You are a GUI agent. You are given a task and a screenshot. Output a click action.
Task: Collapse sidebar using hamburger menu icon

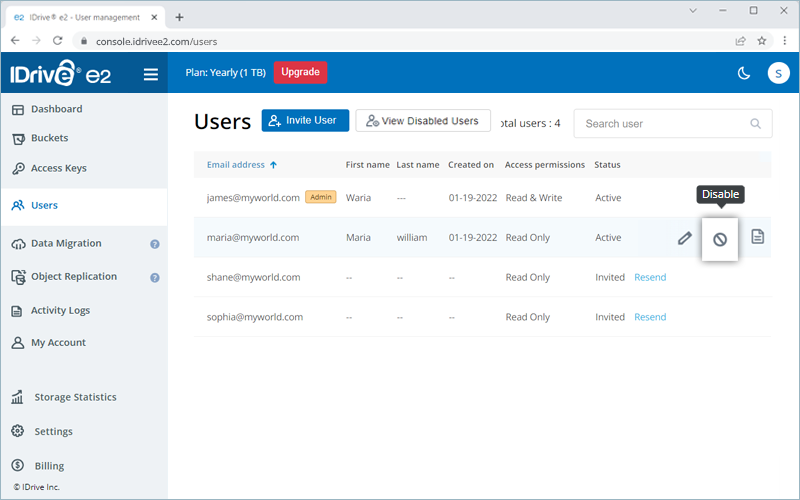tap(151, 73)
